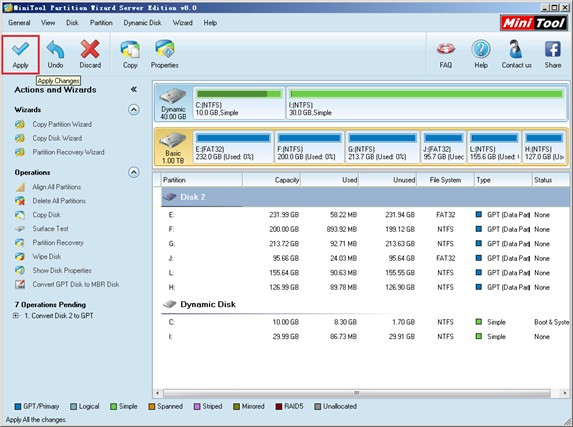Open the Partition menu

click(101, 23)
